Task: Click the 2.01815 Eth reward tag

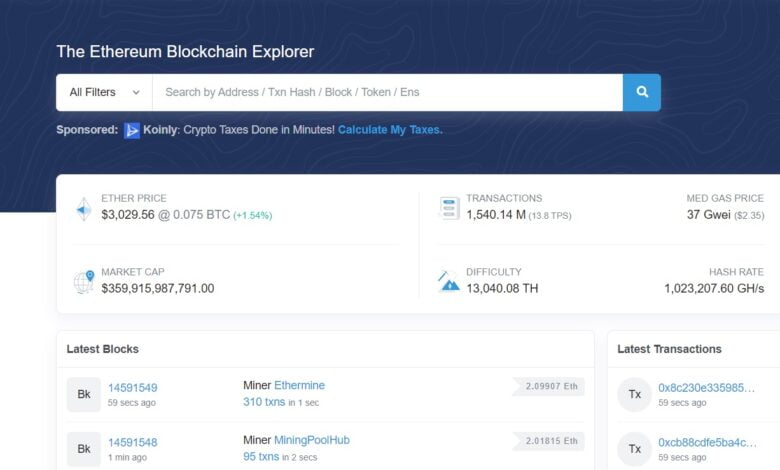Action: point(549,441)
